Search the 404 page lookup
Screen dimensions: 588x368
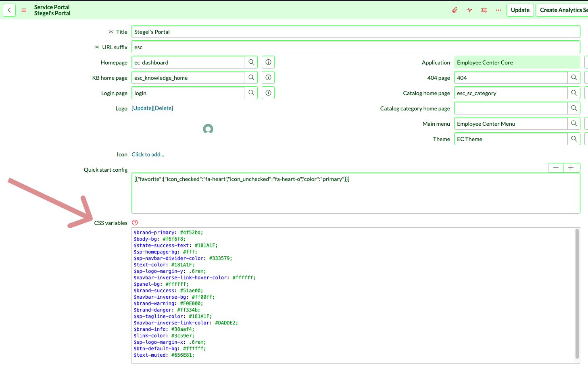[x=574, y=77]
